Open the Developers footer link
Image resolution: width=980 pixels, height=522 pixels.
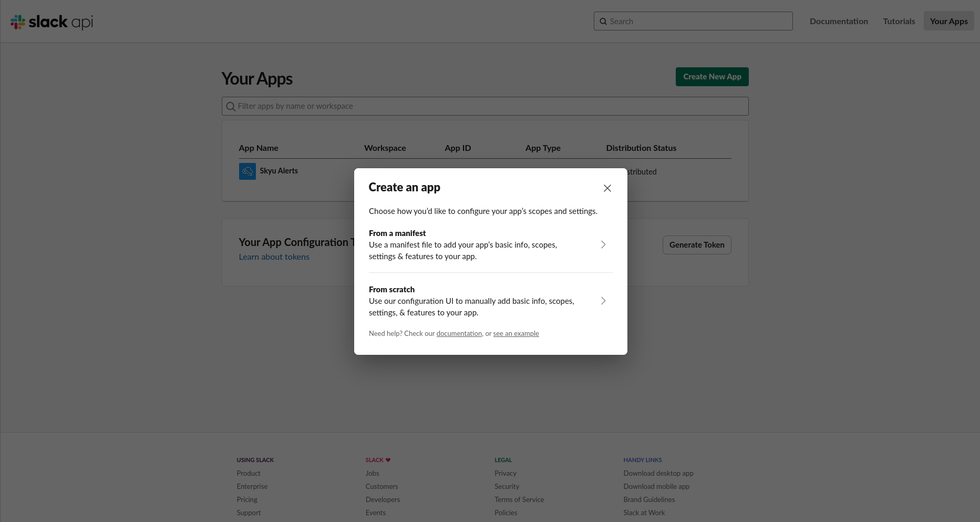tap(383, 499)
